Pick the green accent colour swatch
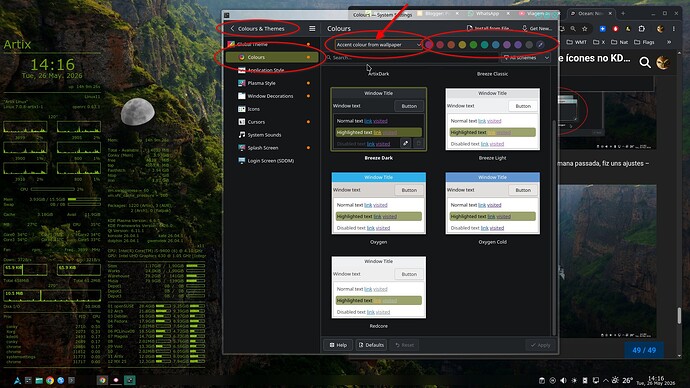This screenshot has width=690, height=388. pyautogui.click(x=473, y=44)
